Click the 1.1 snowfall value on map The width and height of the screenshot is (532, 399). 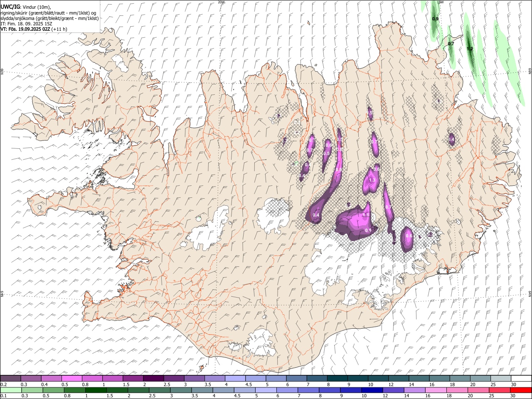(x=366, y=215)
